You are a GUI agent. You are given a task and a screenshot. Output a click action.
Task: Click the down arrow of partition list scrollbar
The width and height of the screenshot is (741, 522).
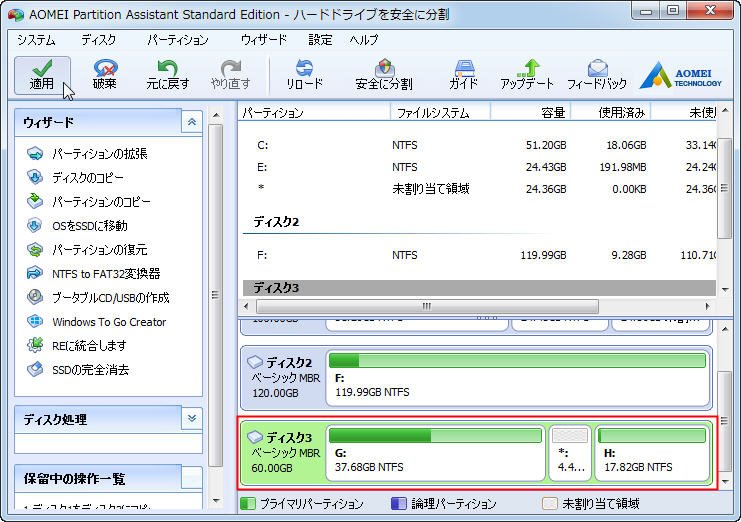tap(725, 290)
